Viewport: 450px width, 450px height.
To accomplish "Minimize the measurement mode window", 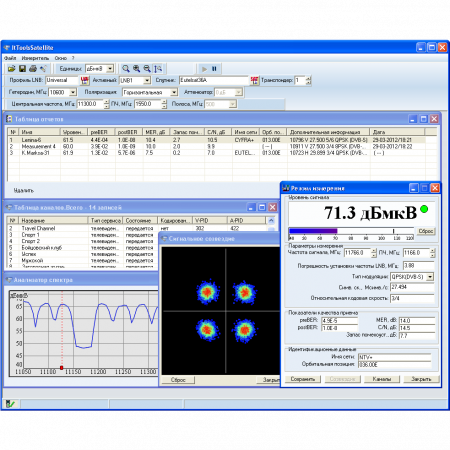I will (414, 188).
